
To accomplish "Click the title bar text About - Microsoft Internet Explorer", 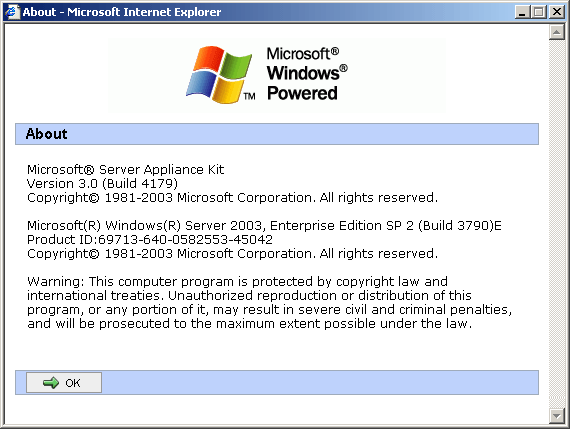I will [122, 12].
